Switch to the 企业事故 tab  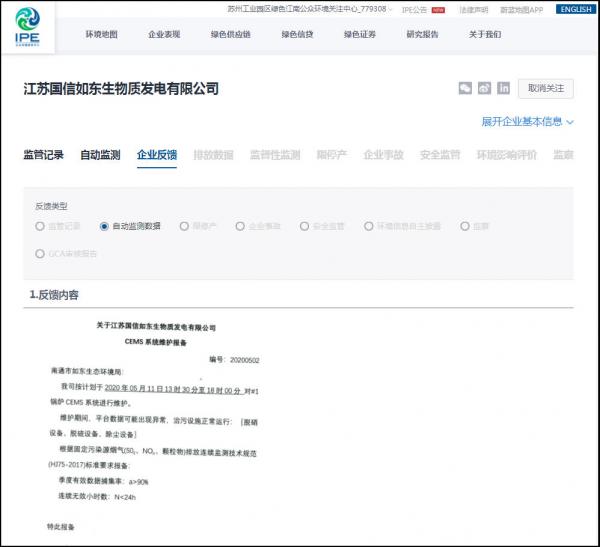pos(383,155)
